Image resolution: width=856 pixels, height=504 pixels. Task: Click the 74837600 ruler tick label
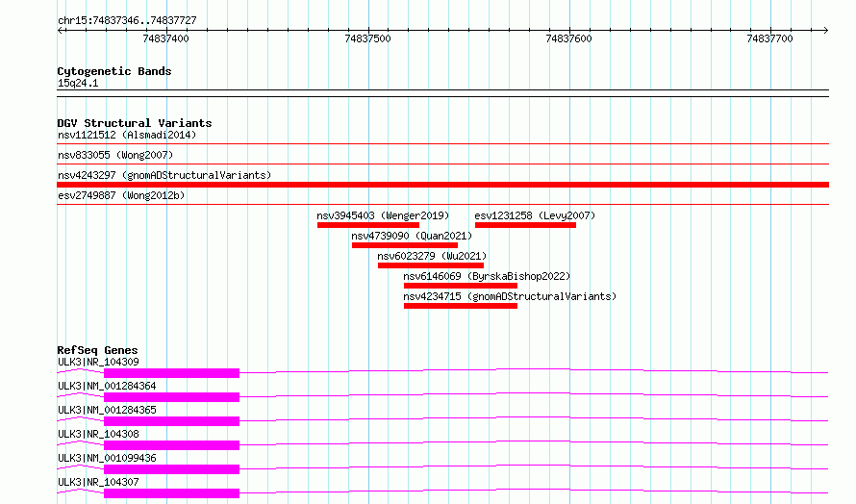coord(568,38)
